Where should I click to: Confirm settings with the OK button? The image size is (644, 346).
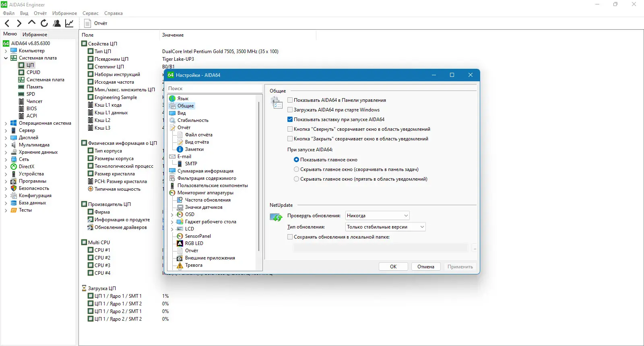click(393, 267)
